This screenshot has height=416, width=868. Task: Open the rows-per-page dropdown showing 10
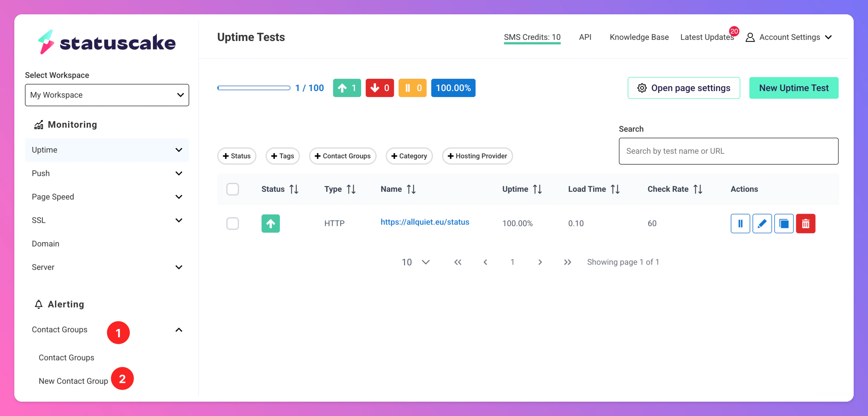[415, 262]
